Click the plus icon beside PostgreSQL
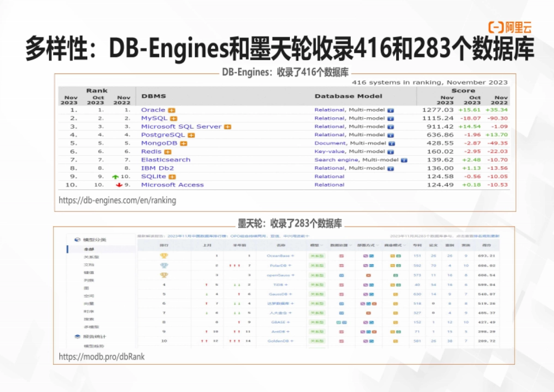554x392 pixels. [191, 135]
